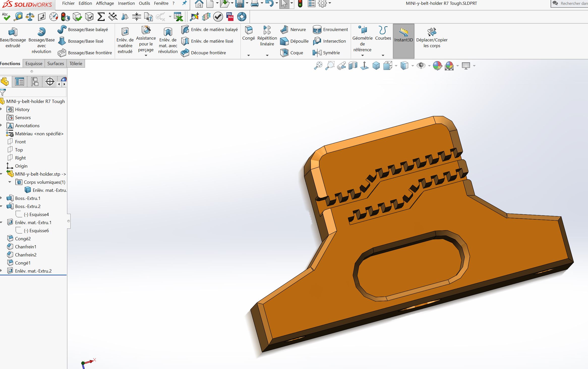Open Mass Properties balance-scale icon
588x369 pixels.
(30, 17)
